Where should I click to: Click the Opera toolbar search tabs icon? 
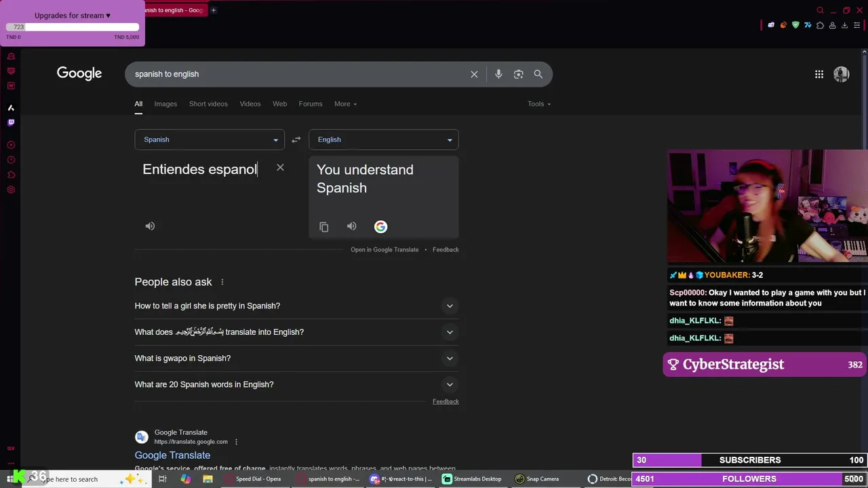(820, 10)
